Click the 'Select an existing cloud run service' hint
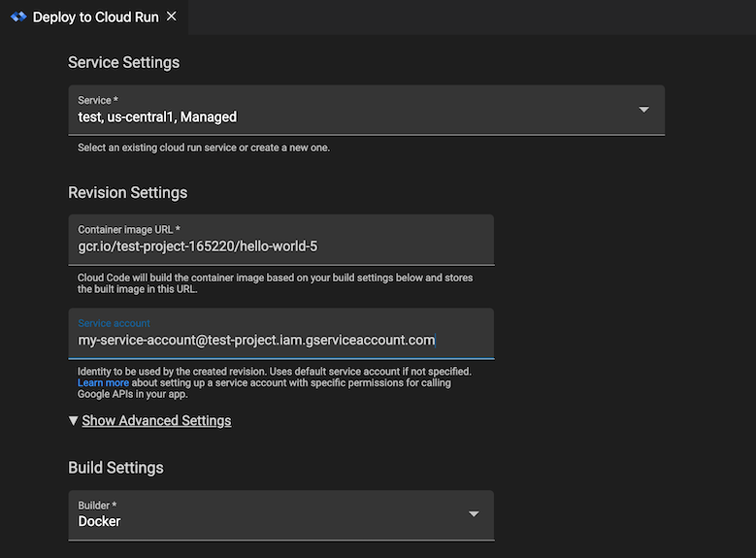The height and width of the screenshot is (558, 756). pos(204,148)
